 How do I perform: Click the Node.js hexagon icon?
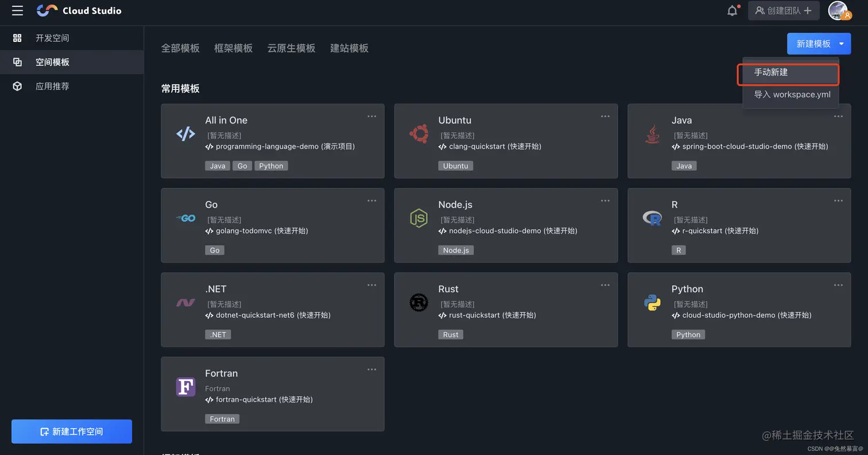(x=418, y=218)
